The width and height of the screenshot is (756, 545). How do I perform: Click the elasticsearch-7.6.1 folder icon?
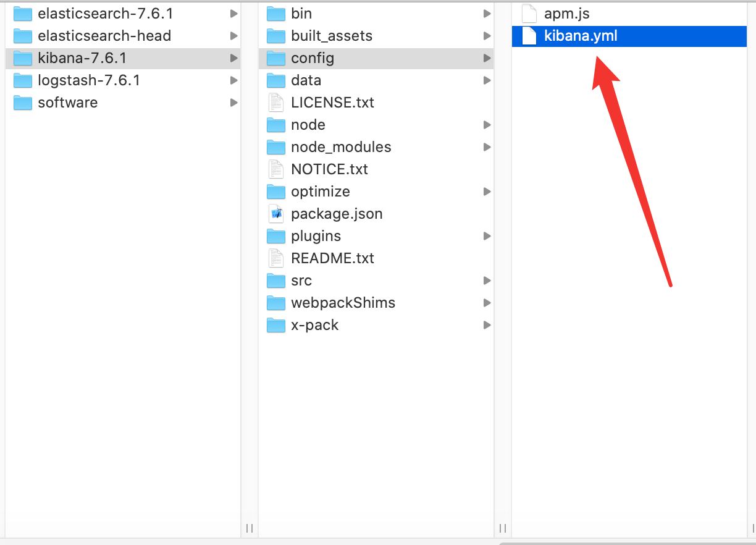(23, 14)
